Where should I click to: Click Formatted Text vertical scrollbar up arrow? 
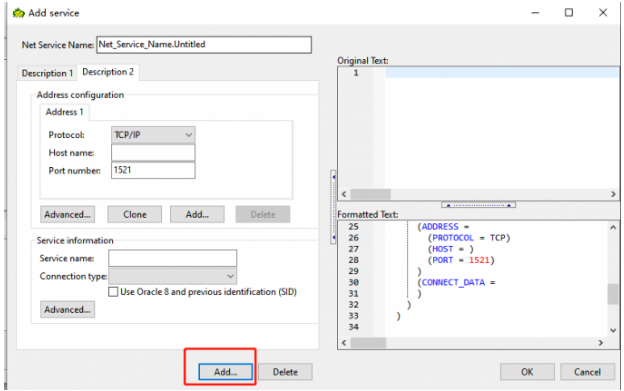(x=613, y=227)
